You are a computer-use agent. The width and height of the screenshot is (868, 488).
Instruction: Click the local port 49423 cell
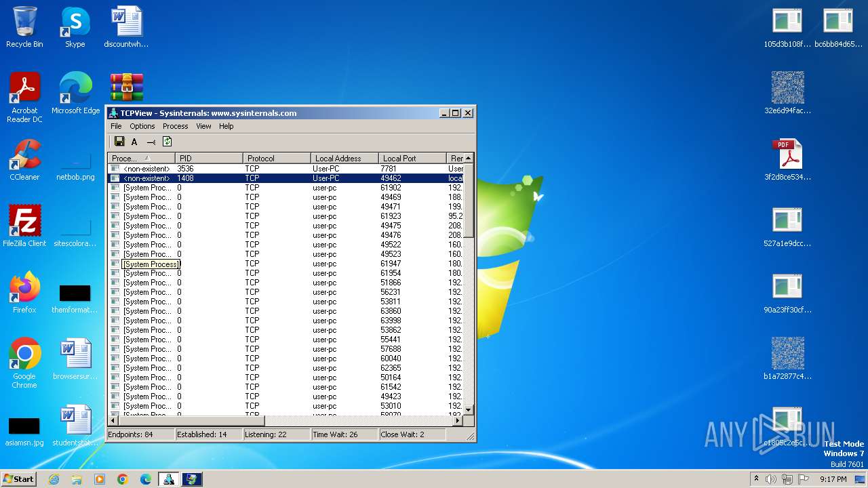pyautogui.click(x=391, y=396)
